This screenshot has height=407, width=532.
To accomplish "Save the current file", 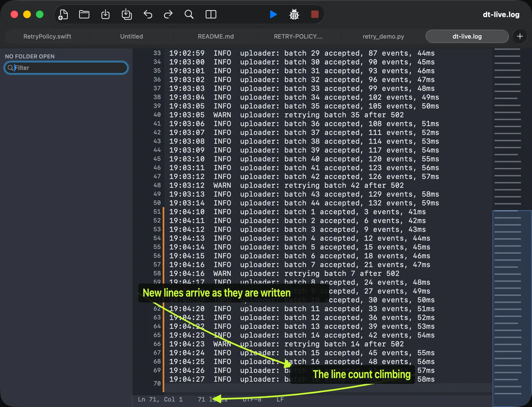I will pyautogui.click(x=105, y=14).
